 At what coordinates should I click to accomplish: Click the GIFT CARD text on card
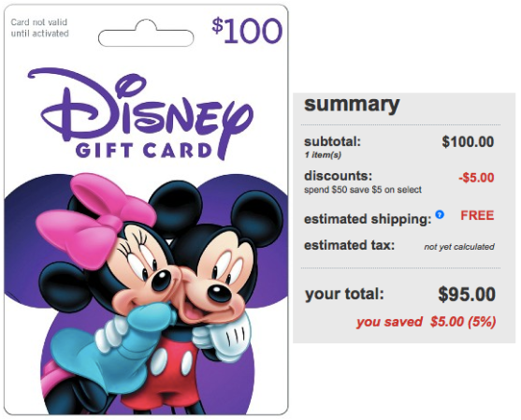143,151
